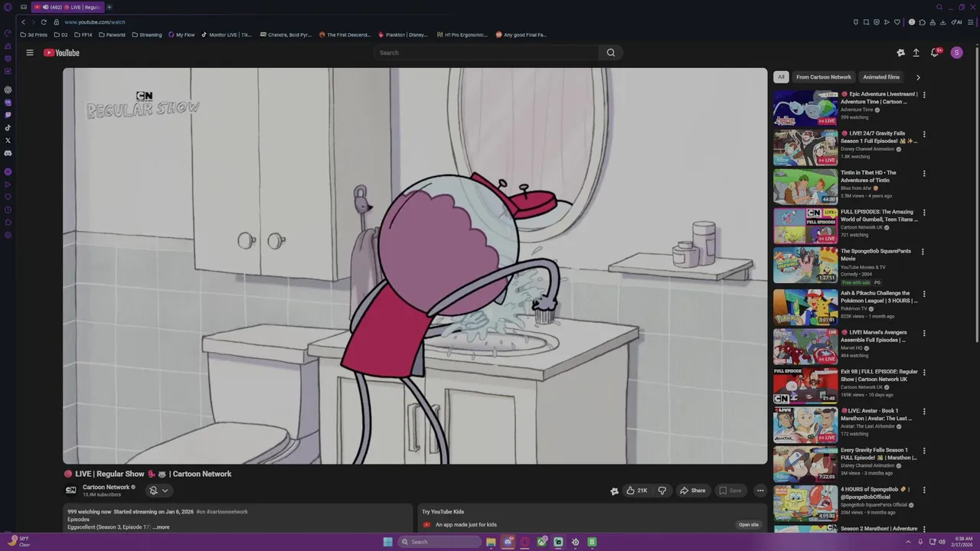980x551 pixels.
Task: Open the weather widget on taskbar
Action: tap(19, 542)
